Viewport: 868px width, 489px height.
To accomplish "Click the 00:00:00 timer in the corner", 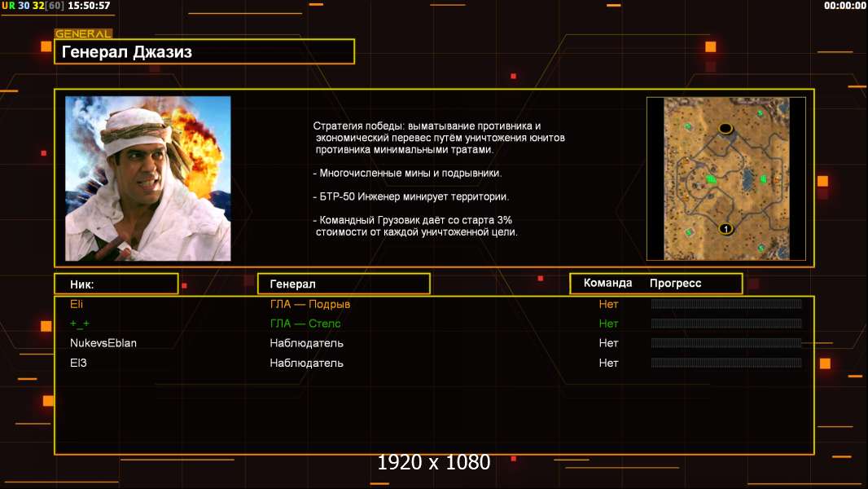I will click(x=844, y=6).
